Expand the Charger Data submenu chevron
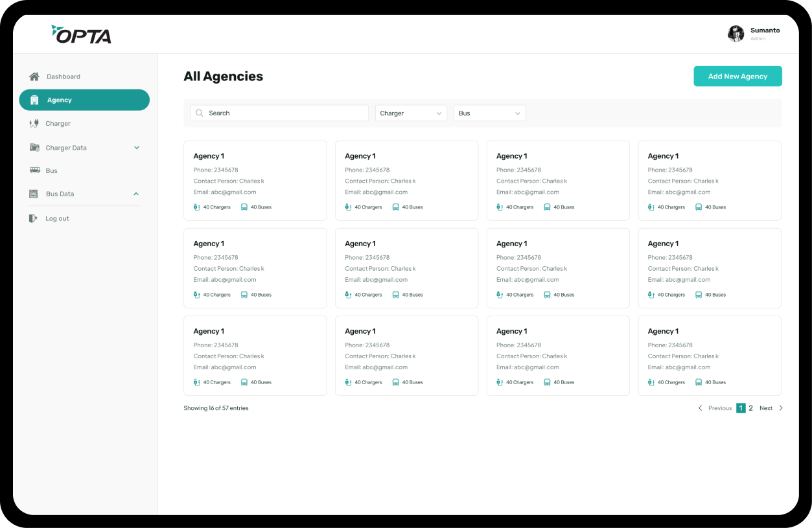This screenshot has width=812, height=528. point(137,148)
